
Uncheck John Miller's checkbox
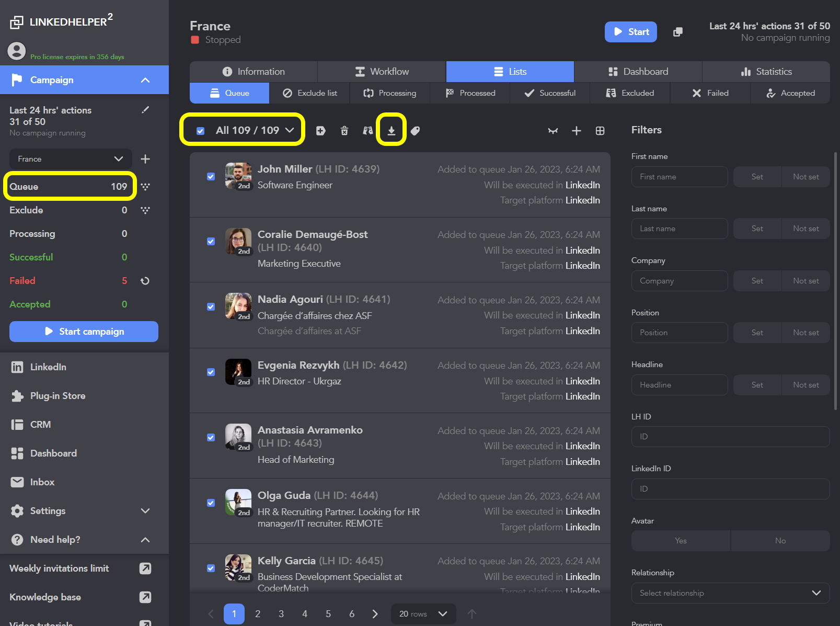coord(211,177)
